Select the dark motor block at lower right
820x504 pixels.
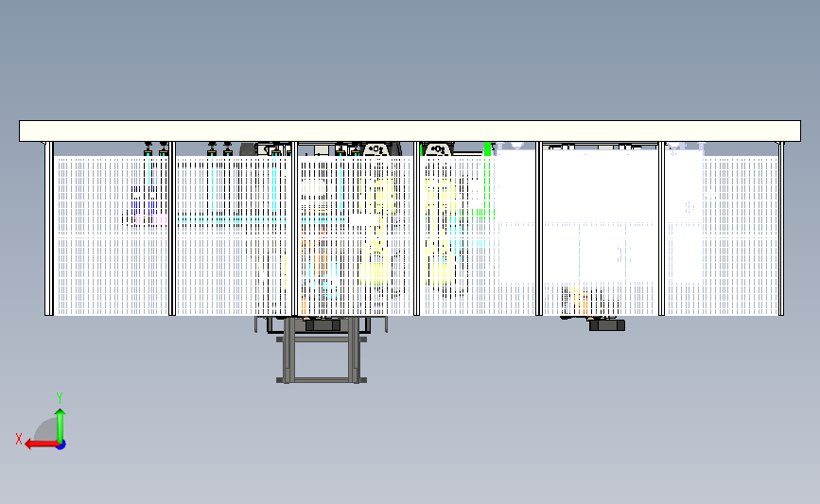(x=606, y=325)
